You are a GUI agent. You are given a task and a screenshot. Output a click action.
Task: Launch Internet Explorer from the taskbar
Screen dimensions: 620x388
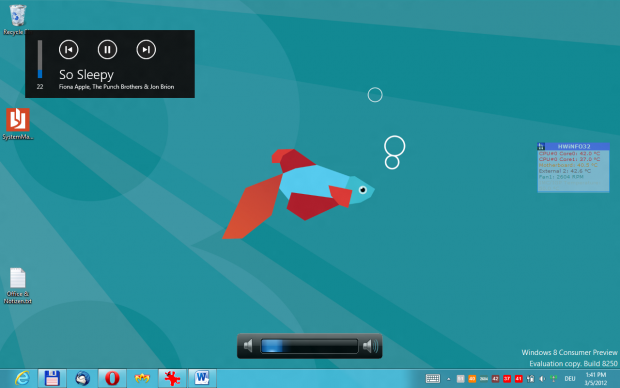point(22,379)
